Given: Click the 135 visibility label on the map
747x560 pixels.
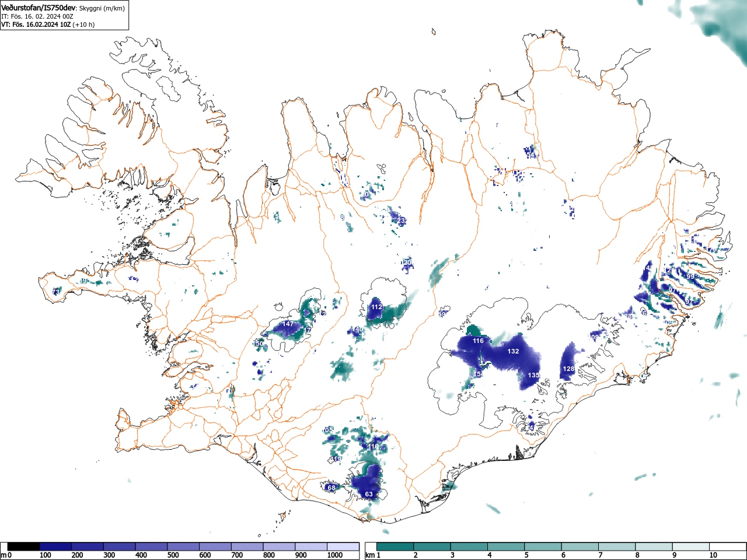Looking at the screenshot, I should [x=533, y=375].
